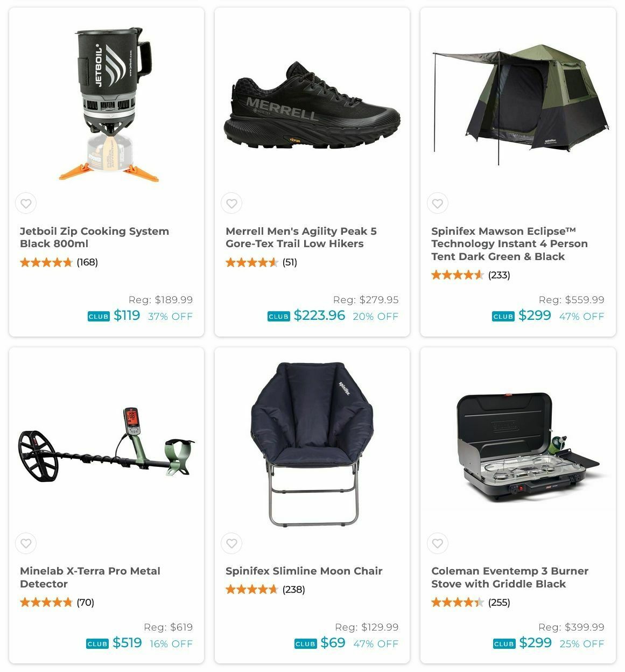The height and width of the screenshot is (672, 625).
Task: Add Jetboil Zip Cooking System to wishlist
Action: [26, 204]
